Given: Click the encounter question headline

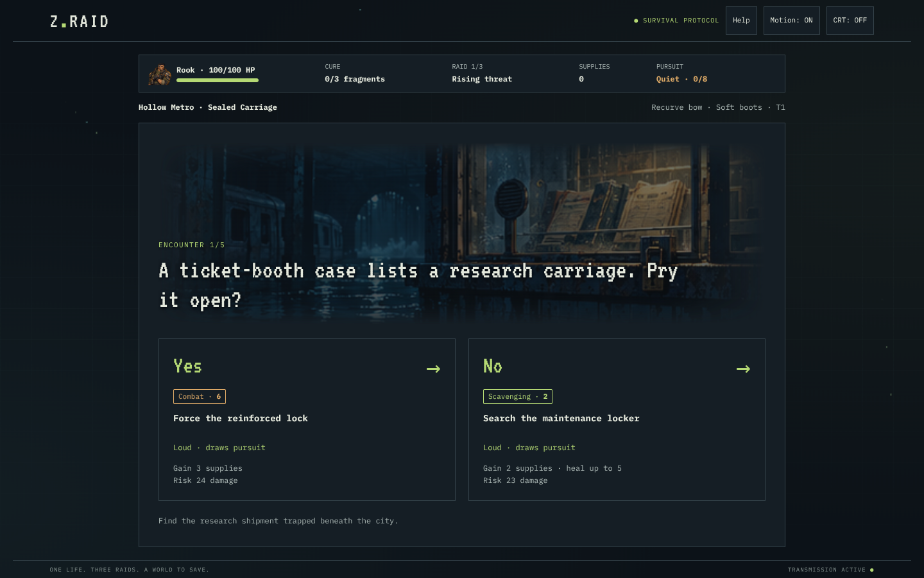Looking at the screenshot, I should pyautogui.click(x=418, y=285).
